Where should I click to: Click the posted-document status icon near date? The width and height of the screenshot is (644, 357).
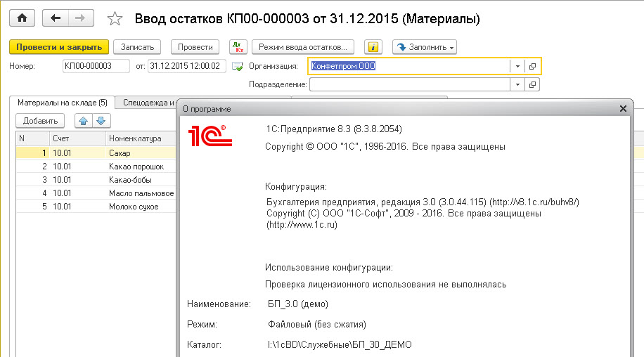238,66
